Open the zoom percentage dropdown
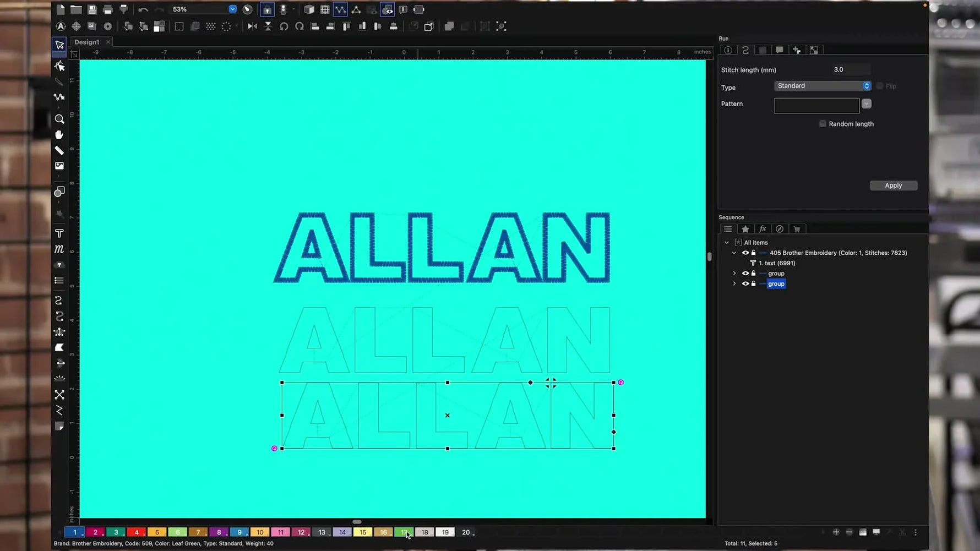Viewport: 980px width, 551px height. [x=232, y=9]
